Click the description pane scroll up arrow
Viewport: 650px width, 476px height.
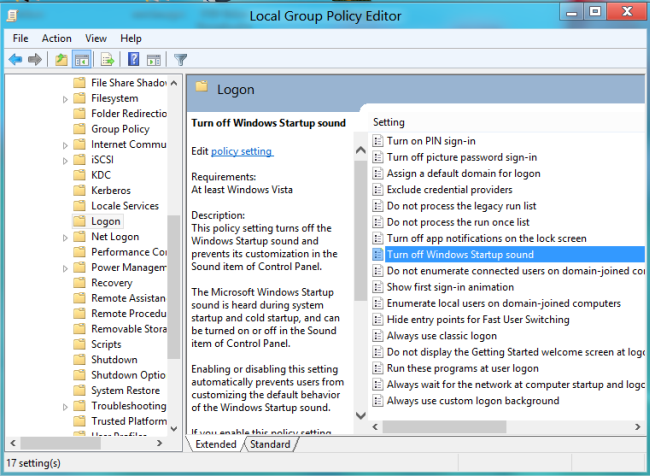pyautogui.click(x=361, y=150)
